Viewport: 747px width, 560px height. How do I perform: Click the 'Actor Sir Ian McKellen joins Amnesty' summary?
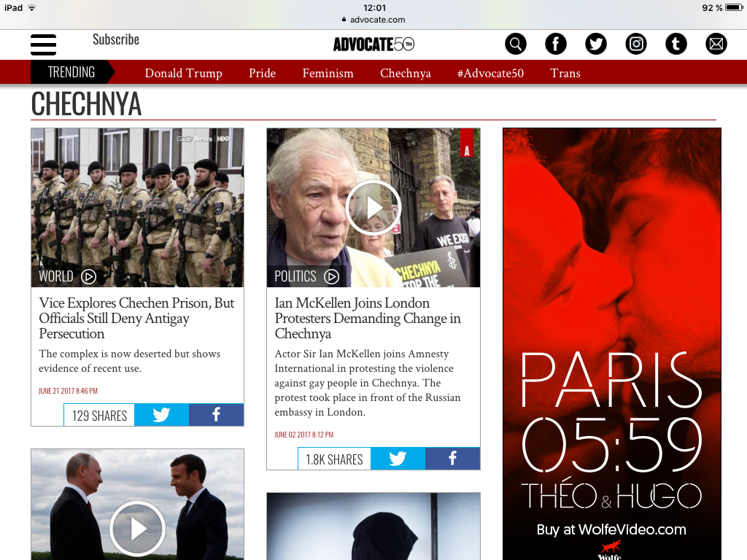[368, 383]
